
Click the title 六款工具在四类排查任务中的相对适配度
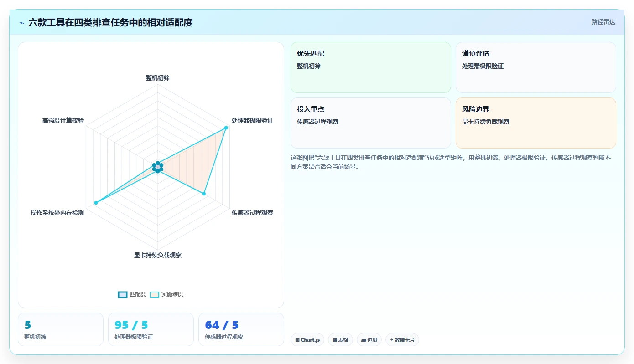[x=110, y=22]
